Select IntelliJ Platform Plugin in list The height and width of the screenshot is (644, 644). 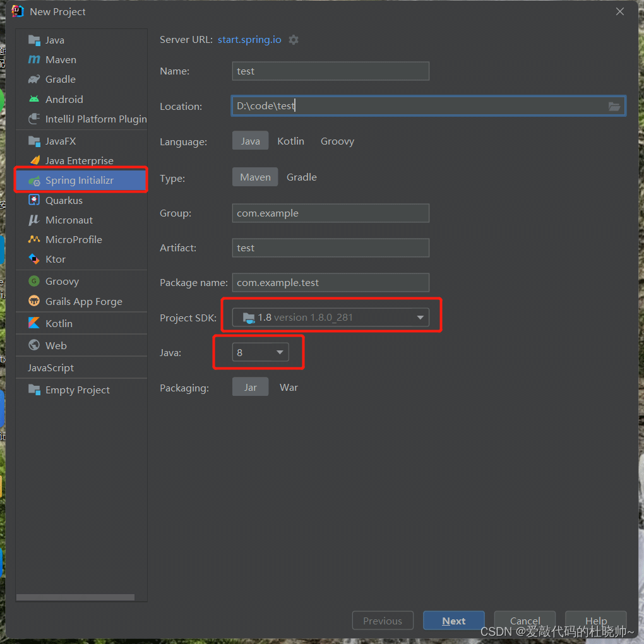pos(81,119)
